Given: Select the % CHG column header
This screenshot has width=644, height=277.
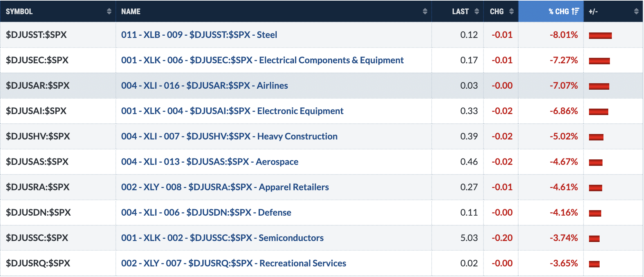Looking at the screenshot, I should [551, 11].
